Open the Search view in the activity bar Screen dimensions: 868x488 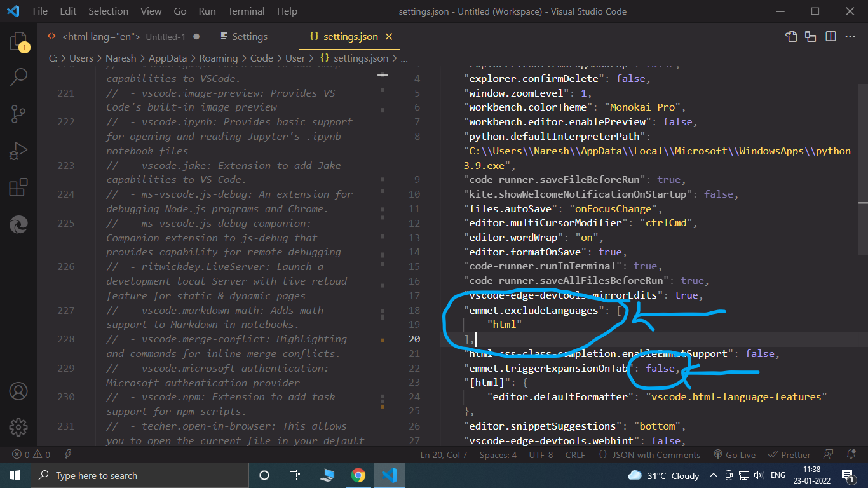(x=18, y=78)
